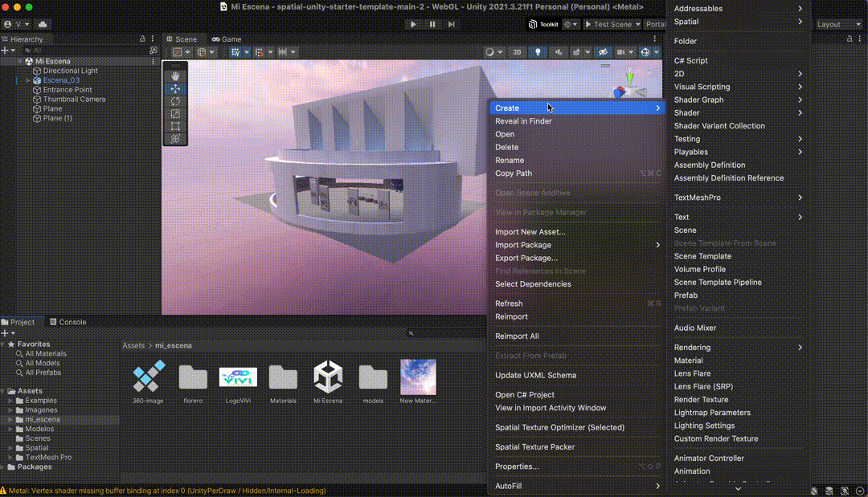The width and height of the screenshot is (868, 497).
Task: Open the Hierarchy panel kebab menu
Action: click(153, 39)
